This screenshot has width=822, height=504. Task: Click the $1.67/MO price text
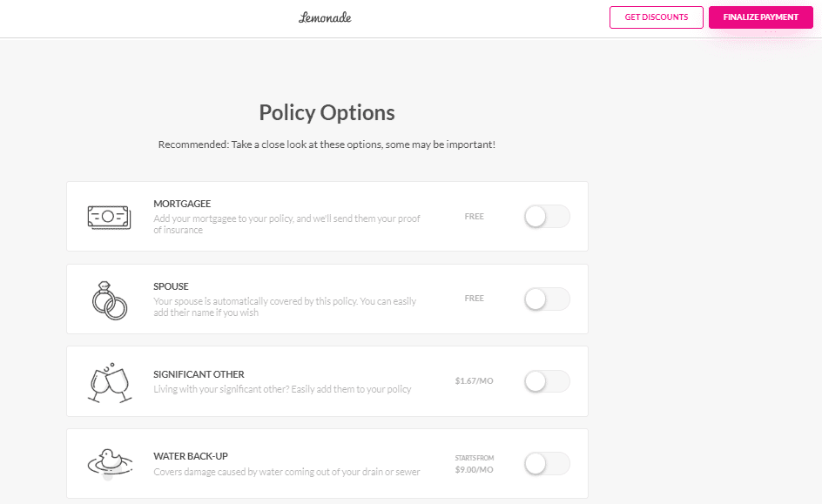(x=474, y=380)
